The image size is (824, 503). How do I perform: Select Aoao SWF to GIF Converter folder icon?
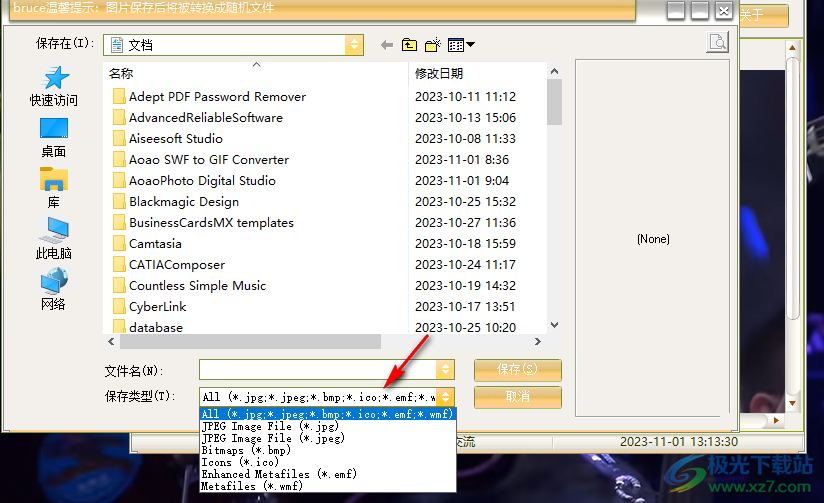[x=119, y=160]
